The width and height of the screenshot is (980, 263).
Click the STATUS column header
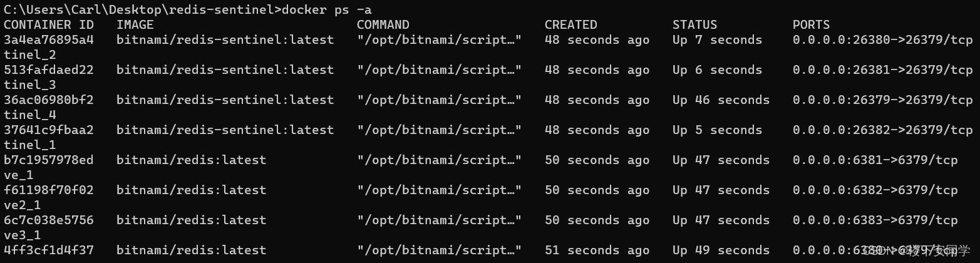tap(695, 24)
